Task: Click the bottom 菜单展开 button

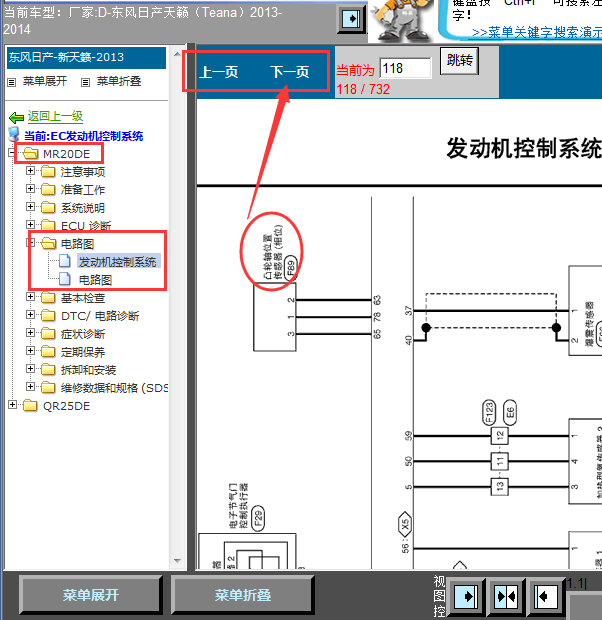Action: [91, 595]
